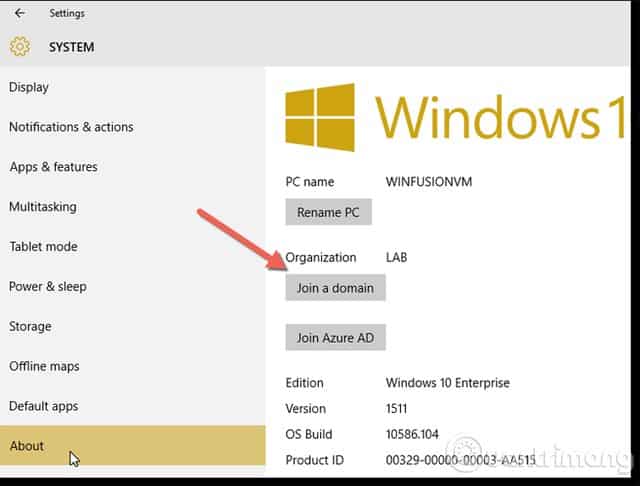
Task: Click the Windows 10 Enterprise edition text
Action: pos(448,383)
